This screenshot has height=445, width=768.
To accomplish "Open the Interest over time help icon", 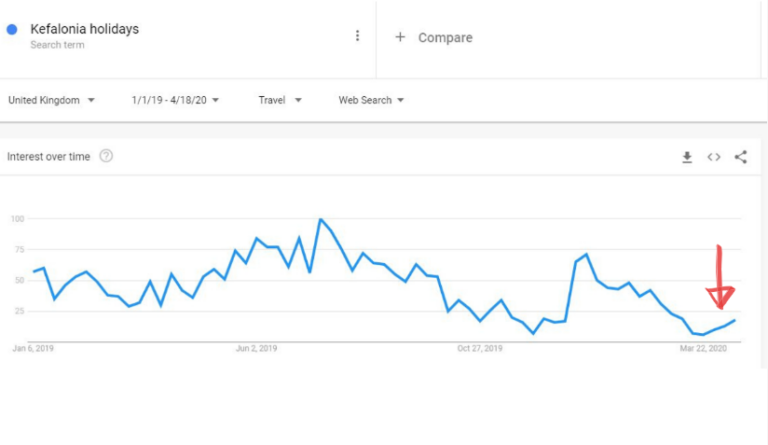I will point(106,156).
